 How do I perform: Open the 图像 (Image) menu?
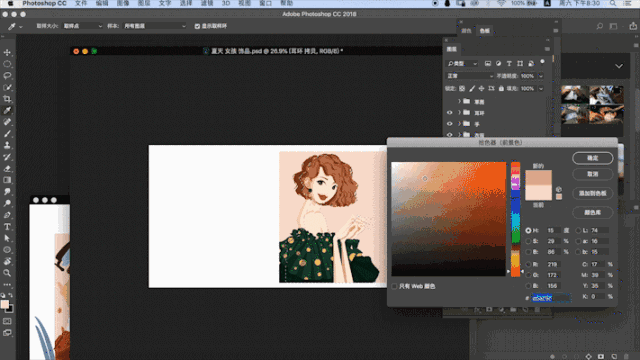click(x=123, y=3)
